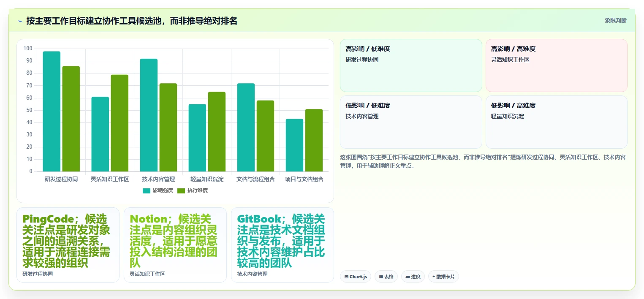Click 技术内容管理 inside the 低影响/低难度 quadrant

[x=362, y=116]
